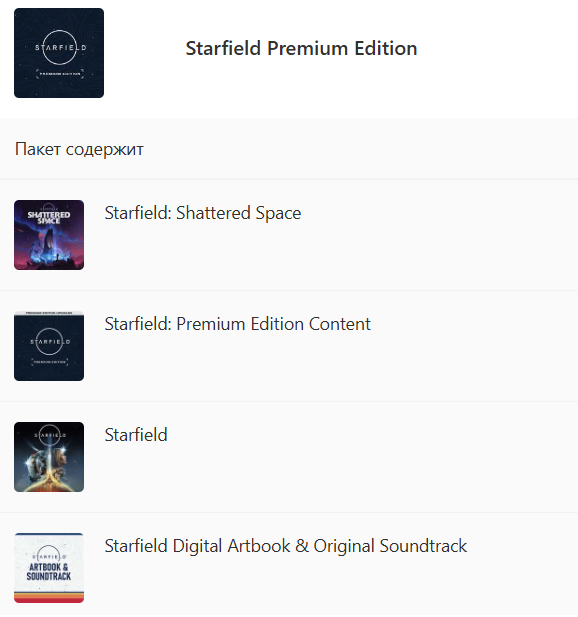Click the top banner strip on the Premium Content thumbnail
This screenshot has height=617, width=578.
click(49, 313)
